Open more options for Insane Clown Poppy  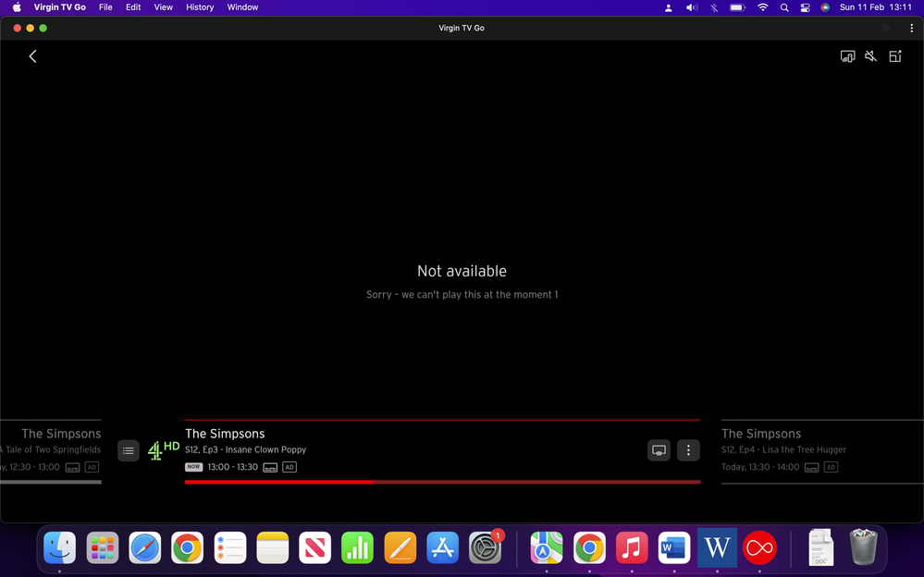(688, 450)
